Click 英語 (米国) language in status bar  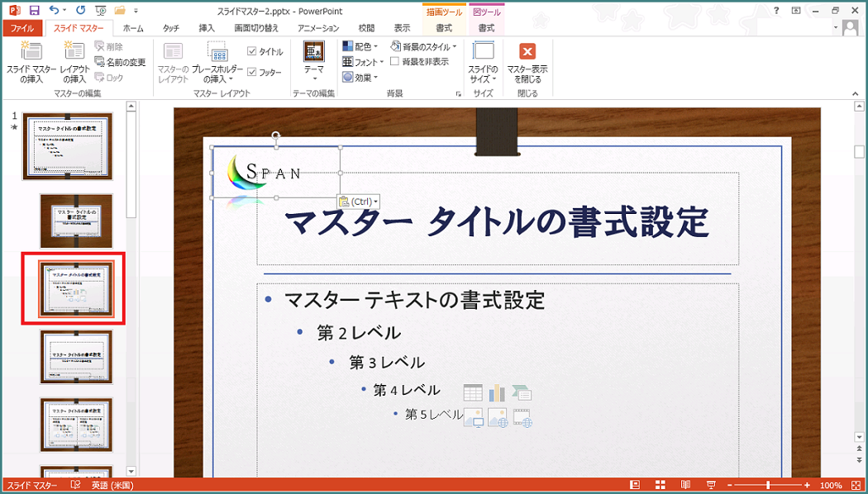tap(112, 485)
